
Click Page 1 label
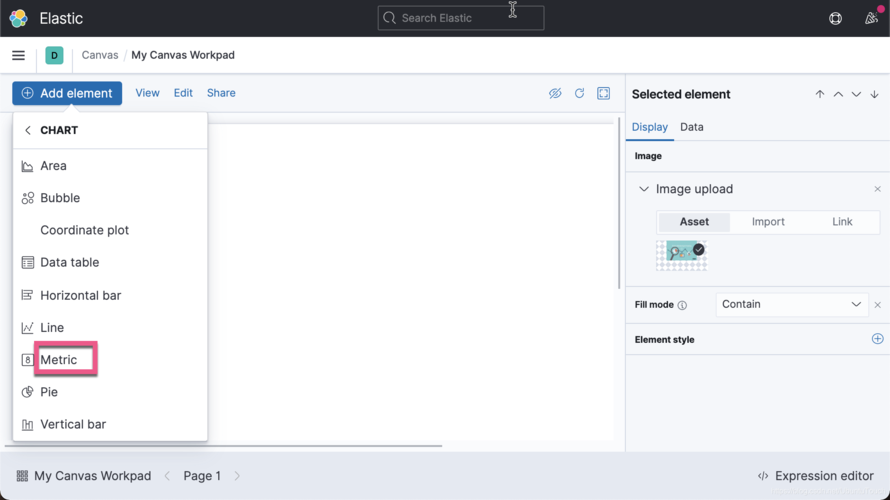click(202, 476)
